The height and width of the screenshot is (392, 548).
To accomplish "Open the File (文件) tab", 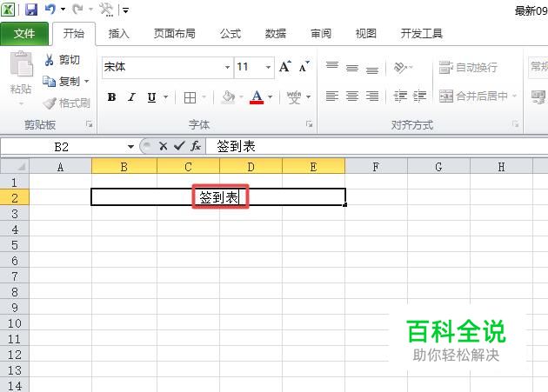I will pyautogui.click(x=24, y=34).
